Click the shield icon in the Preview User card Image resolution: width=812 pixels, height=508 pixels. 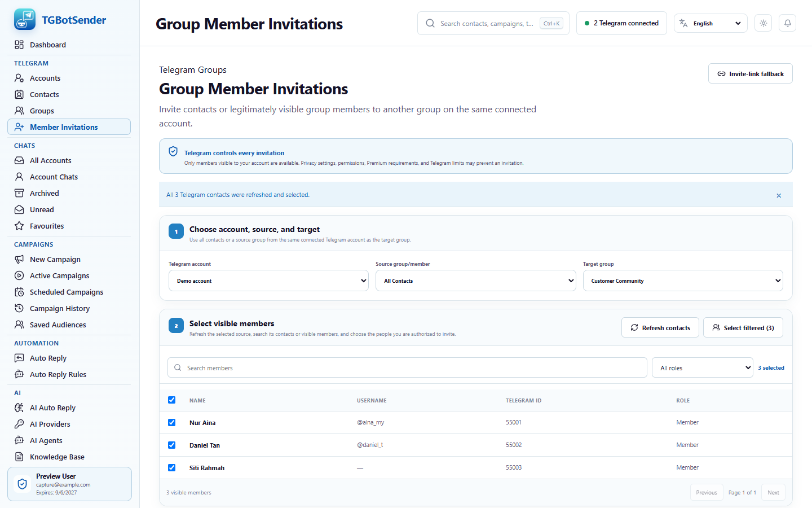(x=23, y=484)
